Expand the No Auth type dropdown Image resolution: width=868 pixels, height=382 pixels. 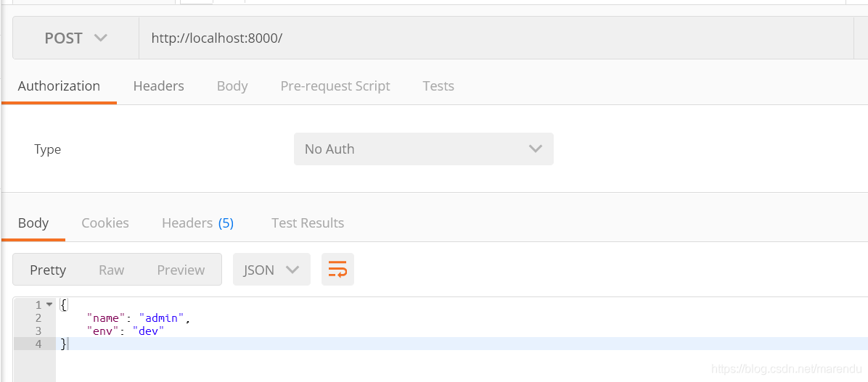[x=424, y=149]
